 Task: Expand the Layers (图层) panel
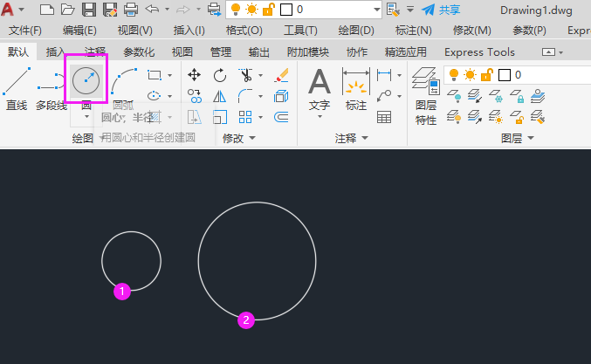[x=518, y=138]
